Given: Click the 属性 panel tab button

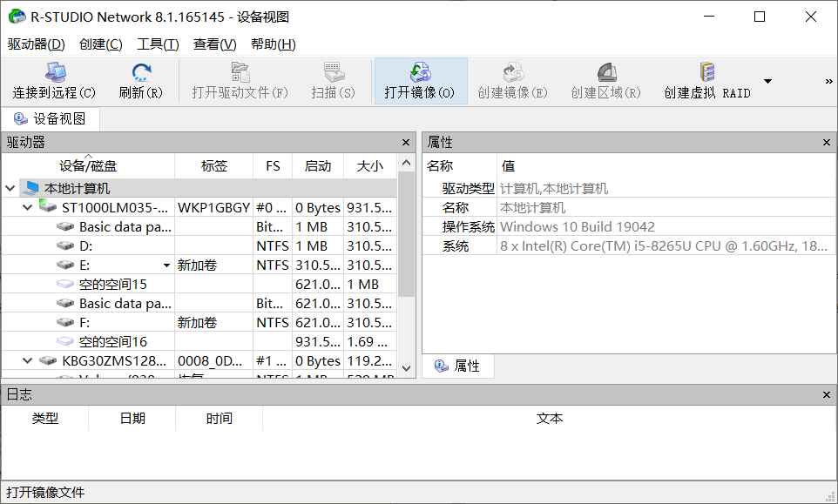Looking at the screenshot, I should [x=459, y=366].
